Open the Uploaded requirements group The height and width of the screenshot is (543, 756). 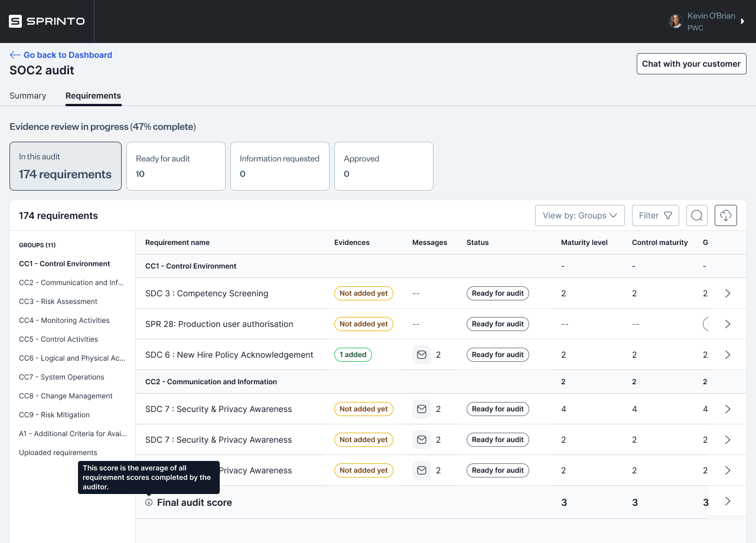58,453
